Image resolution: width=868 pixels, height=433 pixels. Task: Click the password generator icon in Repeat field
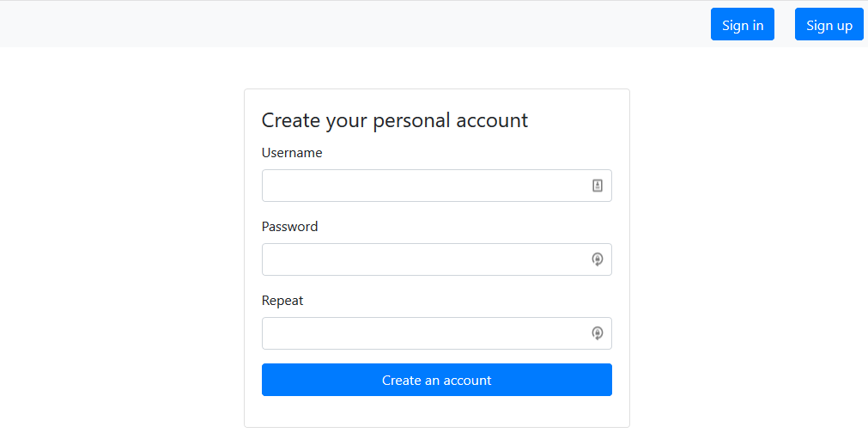point(598,333)
